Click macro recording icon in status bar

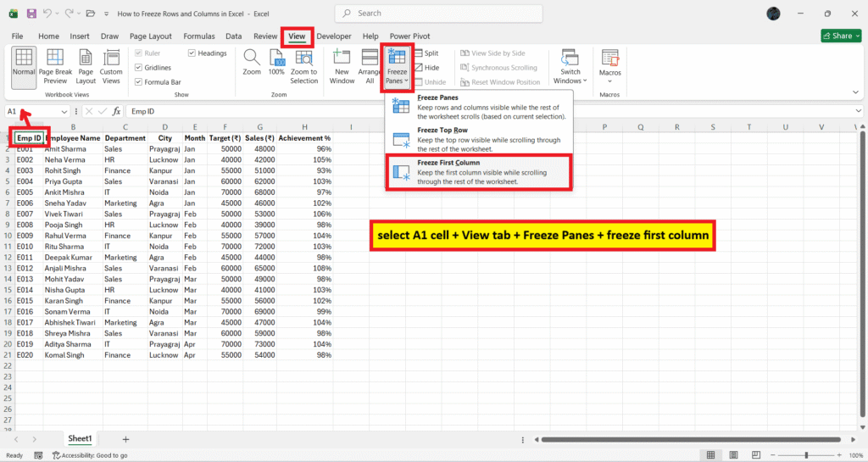click(x=38, y=455)
